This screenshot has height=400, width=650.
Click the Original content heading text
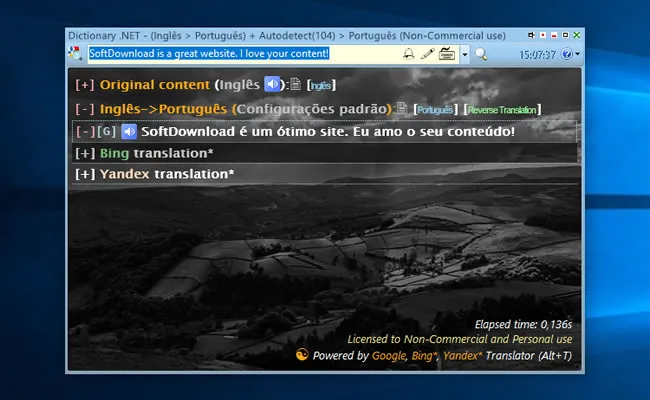click(155, 85)
